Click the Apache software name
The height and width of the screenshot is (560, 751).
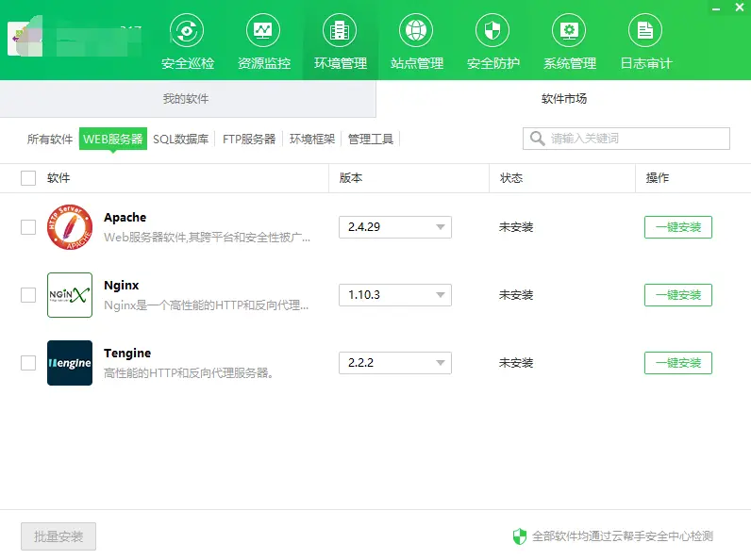pos(125,217)
